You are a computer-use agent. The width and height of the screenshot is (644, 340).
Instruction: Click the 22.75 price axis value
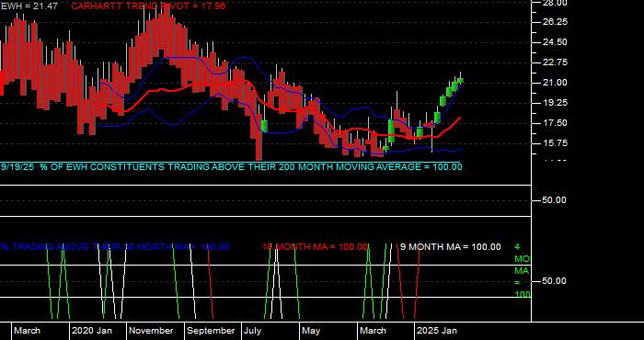[x=555, y=62]
